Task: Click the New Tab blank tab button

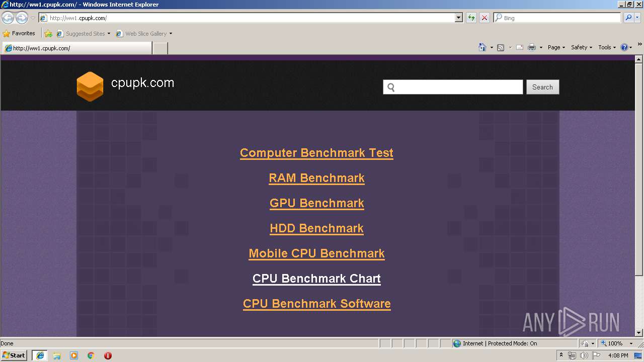Action: (160, 48)
